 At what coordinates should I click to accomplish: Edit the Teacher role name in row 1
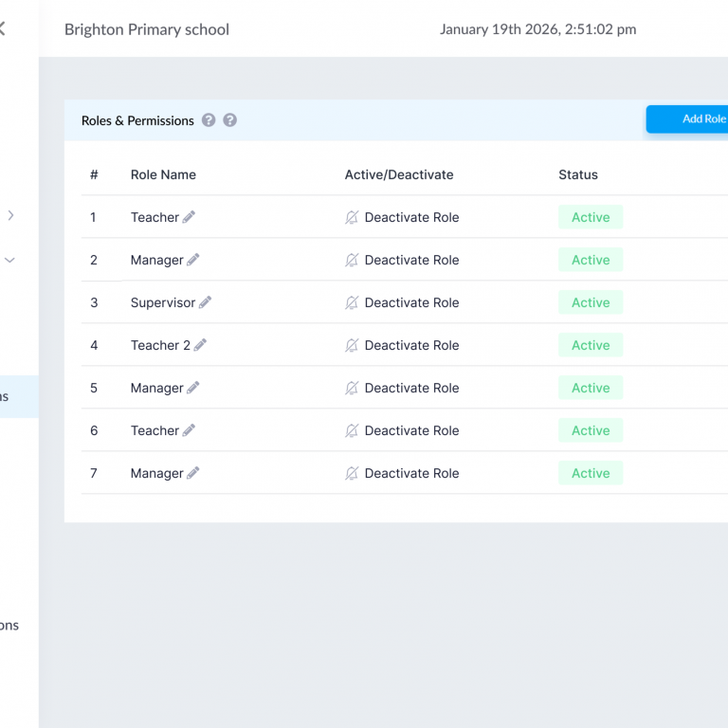point(189,217)
